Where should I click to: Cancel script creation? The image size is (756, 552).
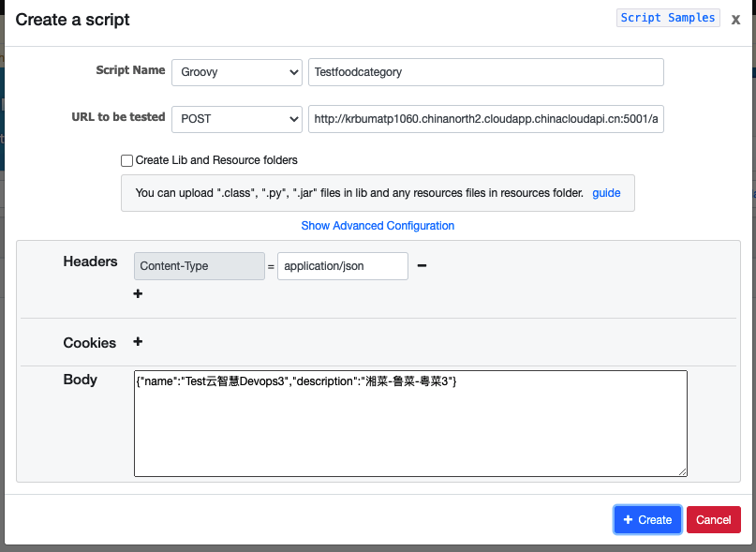click(713, 520)
